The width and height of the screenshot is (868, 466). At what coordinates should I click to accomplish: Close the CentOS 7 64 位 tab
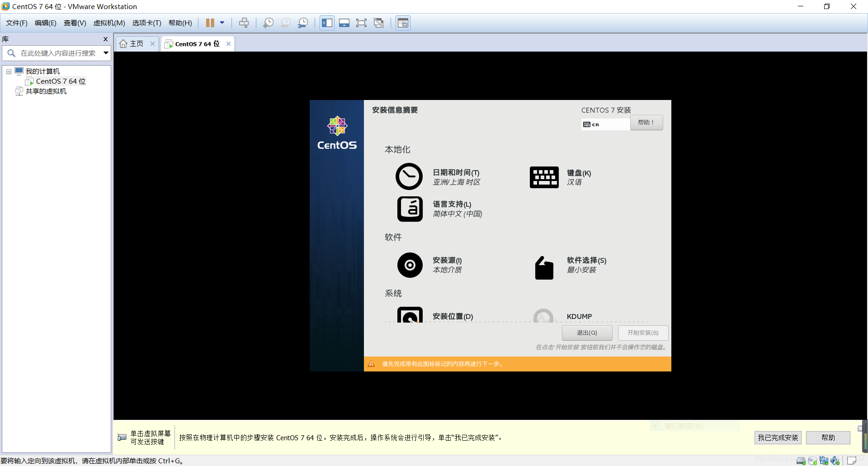click(229, 44)
